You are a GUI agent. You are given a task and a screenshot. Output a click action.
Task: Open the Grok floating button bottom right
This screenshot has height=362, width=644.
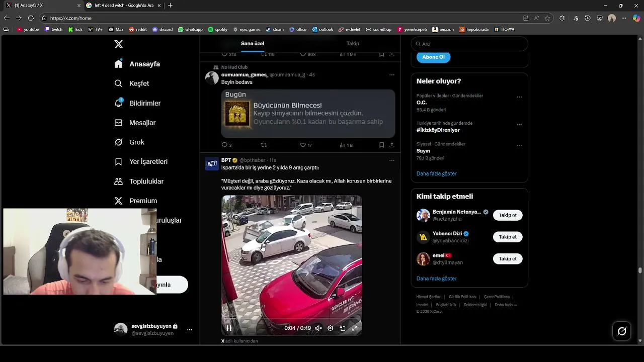pos(622,331)
